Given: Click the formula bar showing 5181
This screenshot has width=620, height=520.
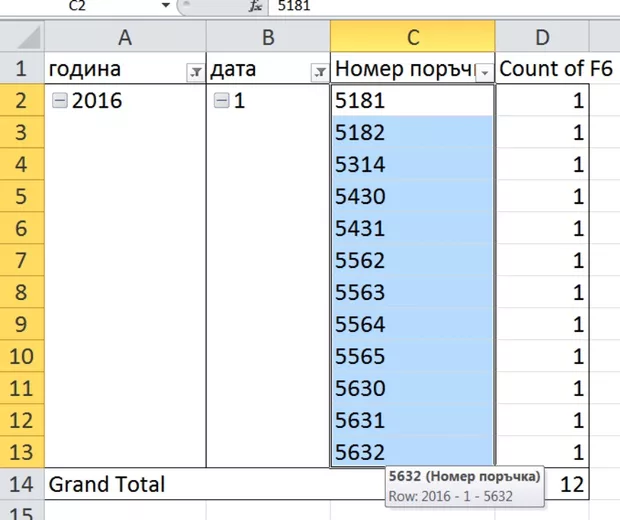Looking at the screenshot, I should pos(444,6).
